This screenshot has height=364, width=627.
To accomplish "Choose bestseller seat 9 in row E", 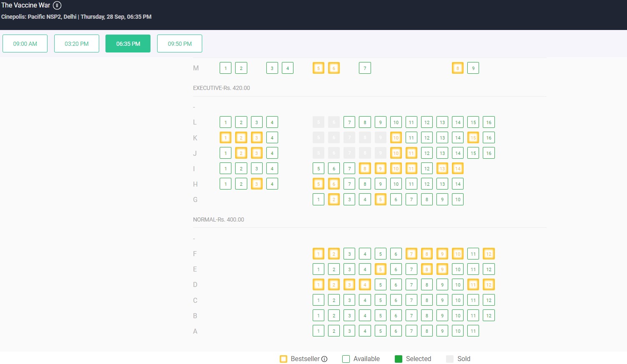I will tap(442, 269).
